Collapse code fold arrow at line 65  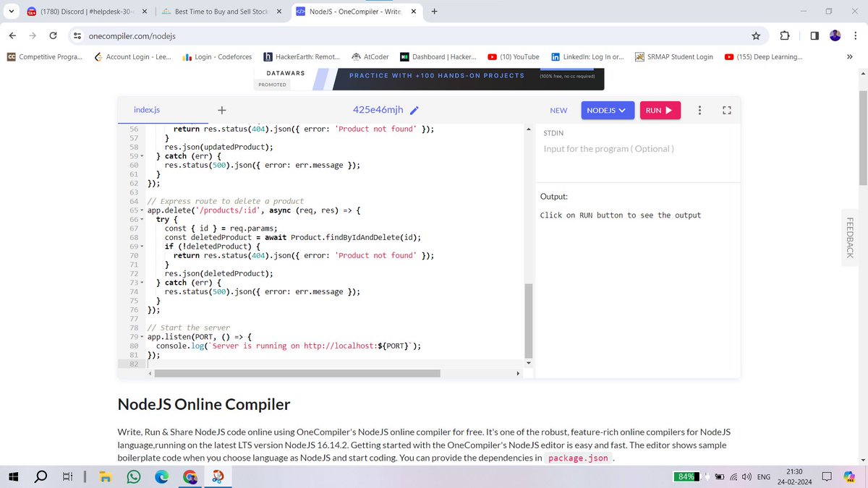coord(142,210)
